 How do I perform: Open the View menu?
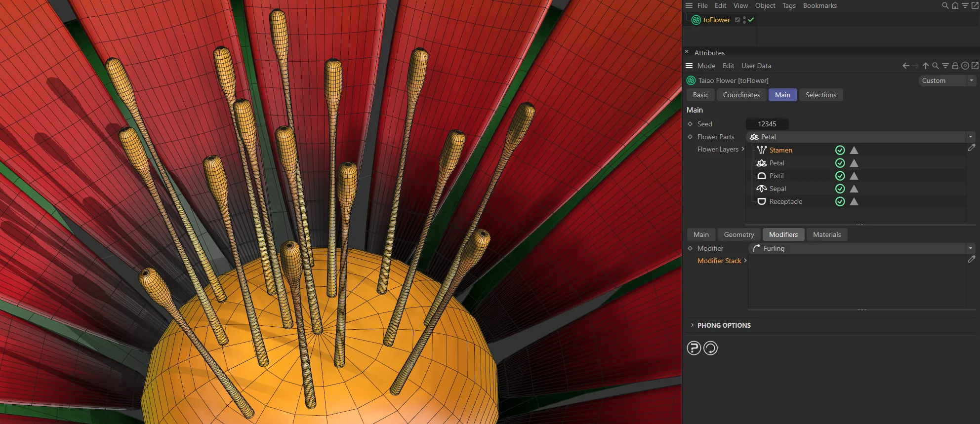point(740,5)
